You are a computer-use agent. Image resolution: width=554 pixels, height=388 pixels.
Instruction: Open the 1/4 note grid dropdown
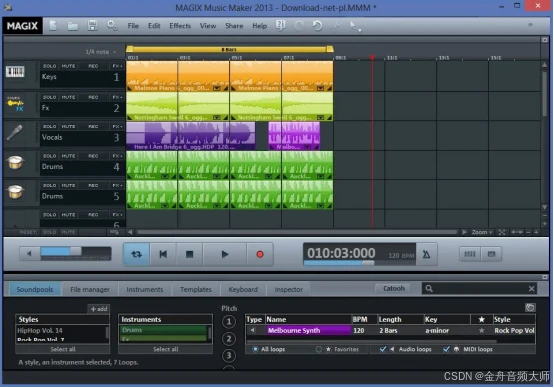(101, 52)
